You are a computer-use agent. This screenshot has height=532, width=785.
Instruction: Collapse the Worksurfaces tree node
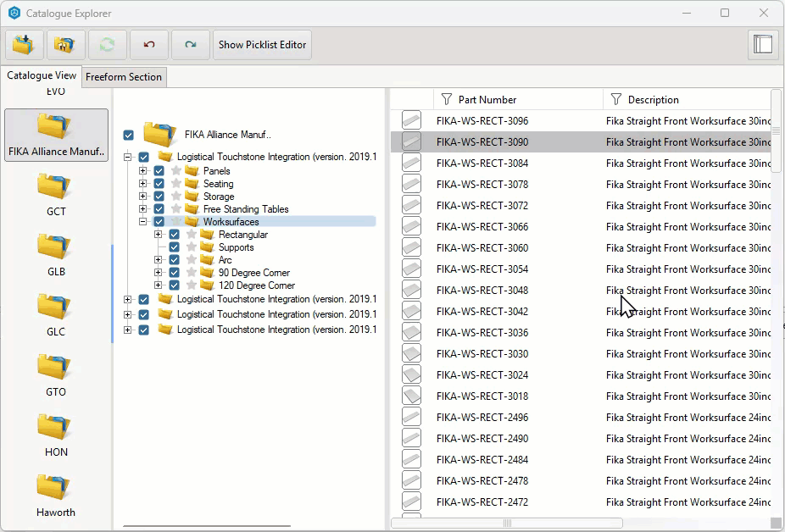tap(142, 222)
